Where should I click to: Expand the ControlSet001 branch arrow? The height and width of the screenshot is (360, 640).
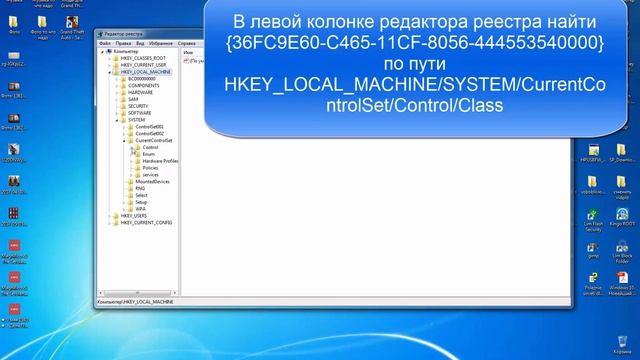[x=124, y=127]
